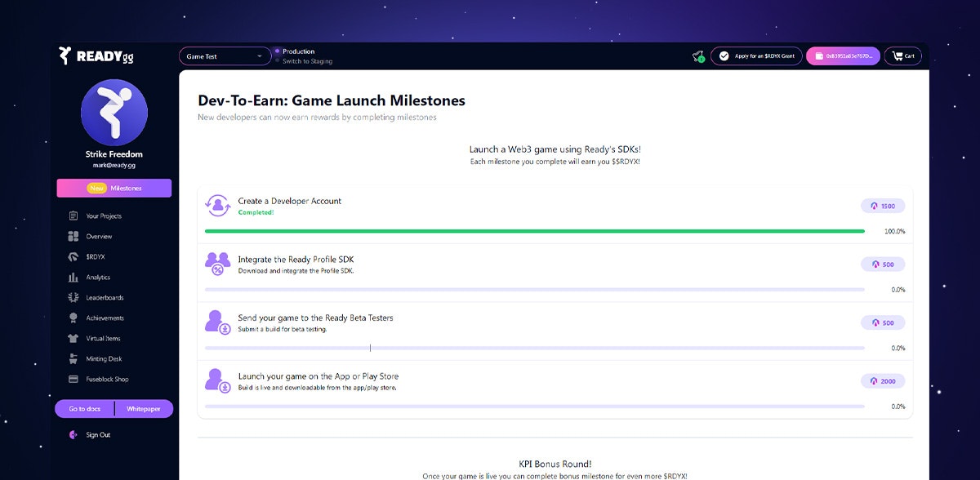This screenshot has width=980, height=480.
Task: Click the 500 reward badge for Beta Testers
Action: [883, 322]
